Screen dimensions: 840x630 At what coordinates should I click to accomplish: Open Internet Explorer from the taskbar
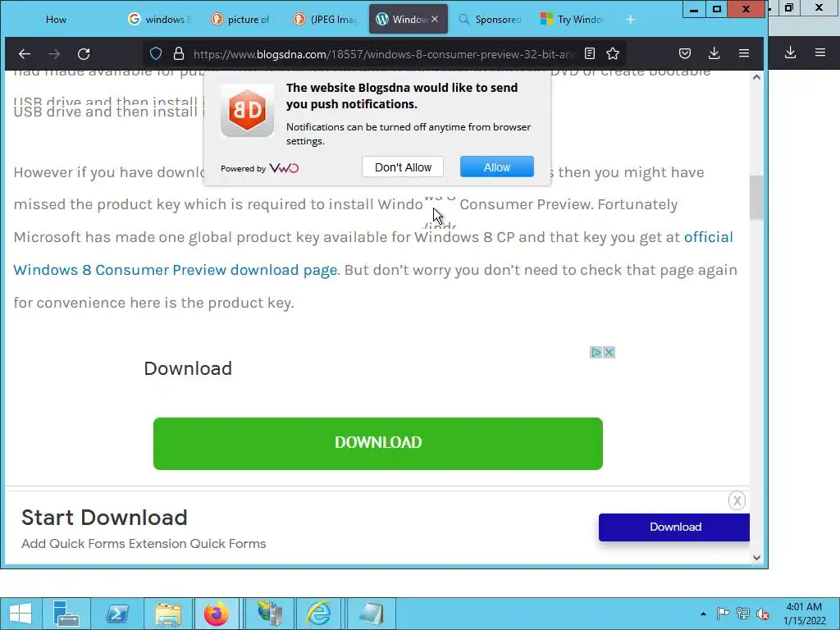click(x=319, y=614)
